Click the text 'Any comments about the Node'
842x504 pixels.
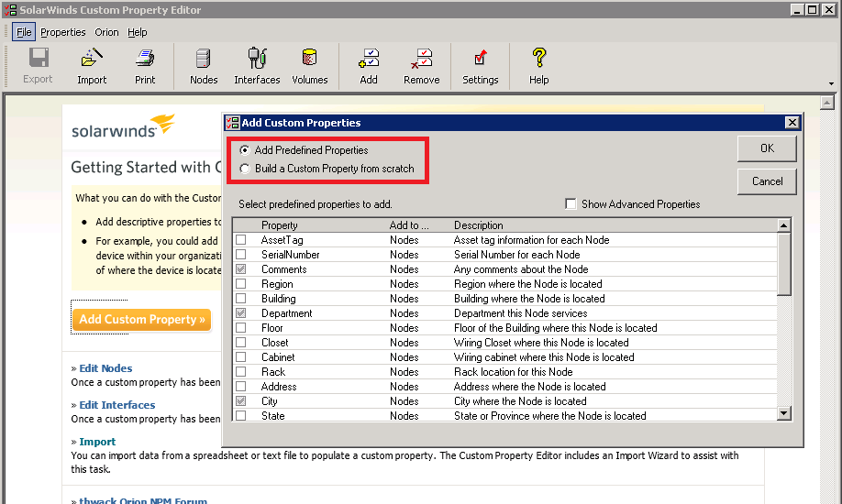point(521,268)
